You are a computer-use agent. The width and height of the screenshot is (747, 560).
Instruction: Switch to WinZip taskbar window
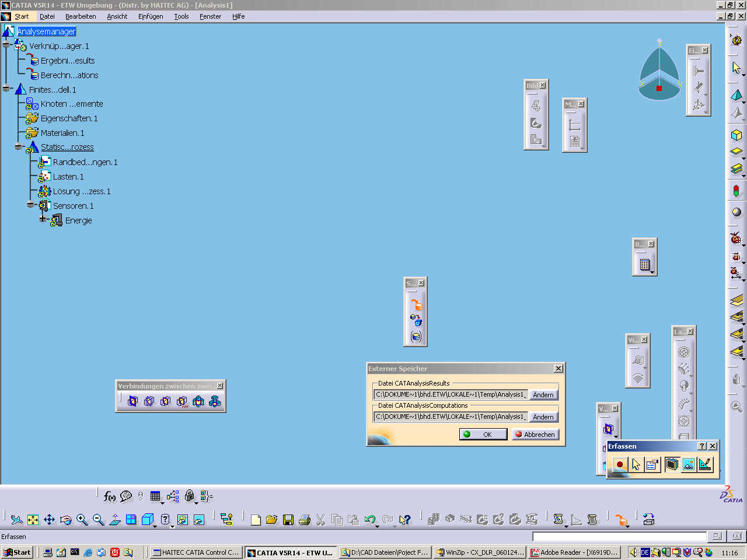tap(480, 552)
